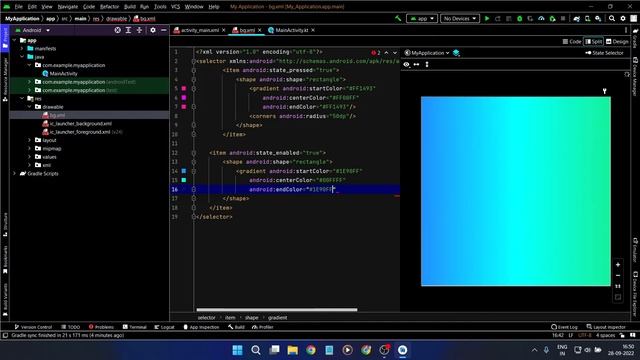Zoom in the preview with plus icon
The height and width of the screenshot is (360, 640).
(x=618, y=264)
